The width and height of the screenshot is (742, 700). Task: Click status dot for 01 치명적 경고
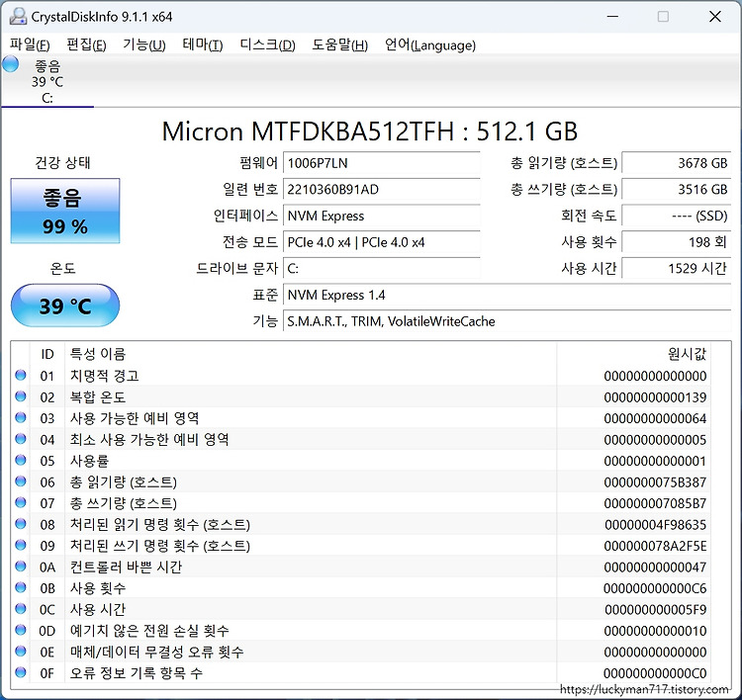[x=21, y=375]
